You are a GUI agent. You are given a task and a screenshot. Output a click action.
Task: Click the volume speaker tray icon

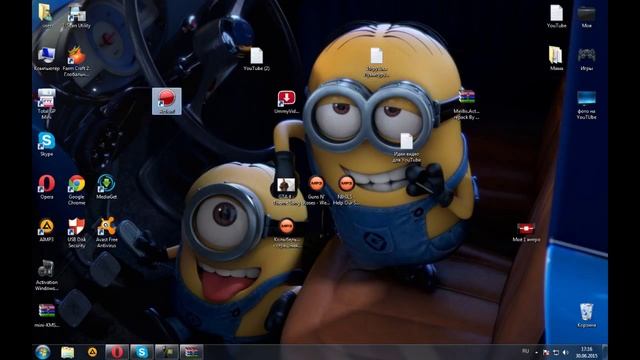pos(566,352)
